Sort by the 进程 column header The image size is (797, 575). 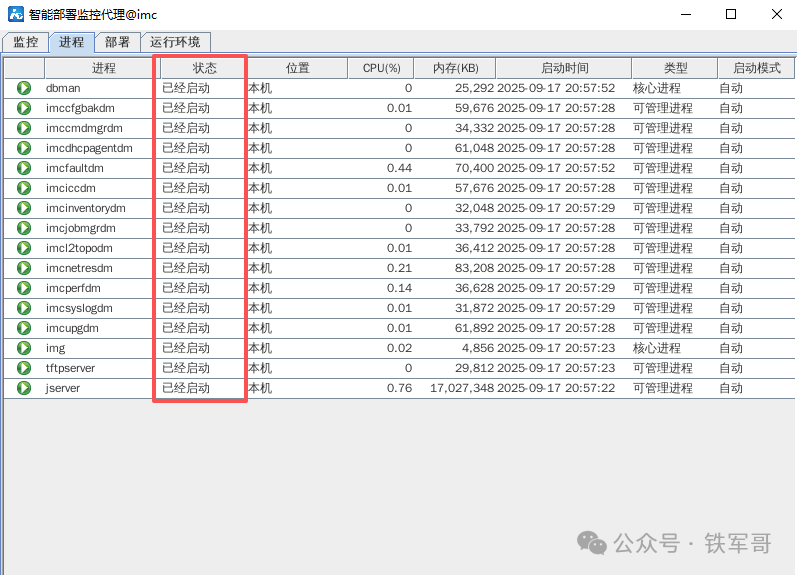(x=103, y=68)
